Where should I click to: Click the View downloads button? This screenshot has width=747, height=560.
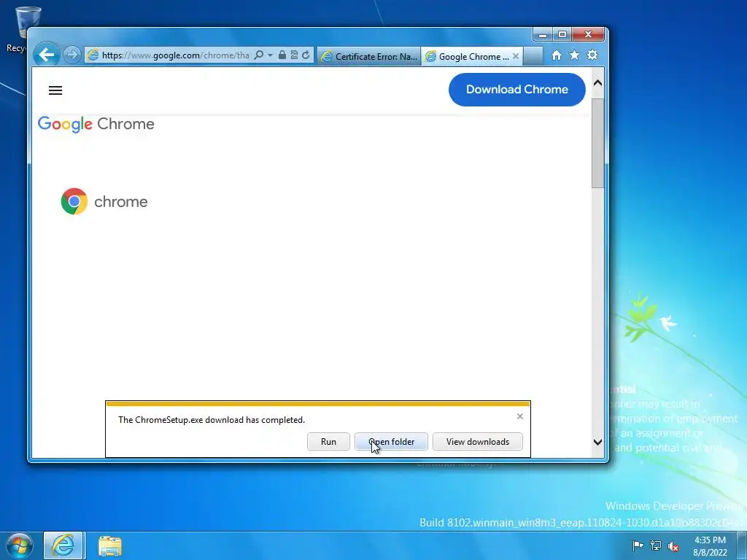click(478, 441)
